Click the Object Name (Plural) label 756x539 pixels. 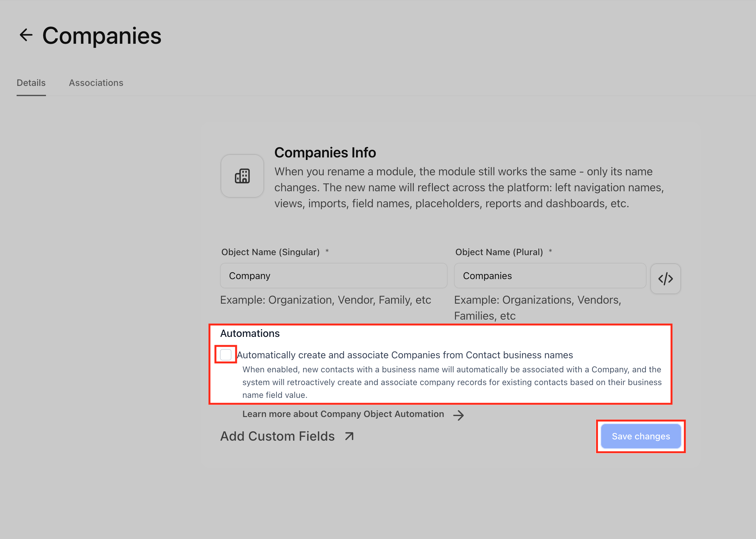[x=499, y=252]
